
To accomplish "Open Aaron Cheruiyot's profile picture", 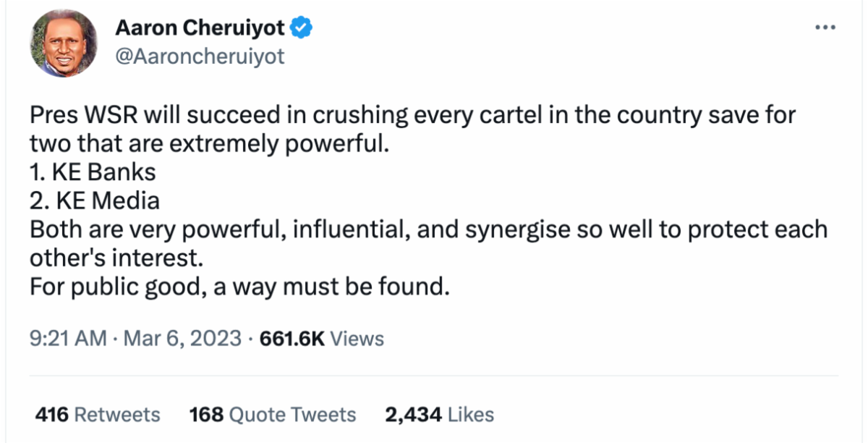I will [64, 43].
